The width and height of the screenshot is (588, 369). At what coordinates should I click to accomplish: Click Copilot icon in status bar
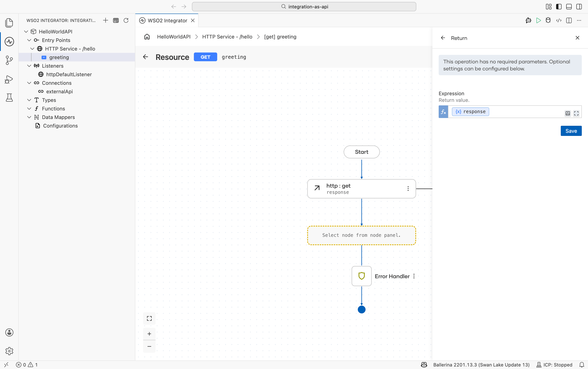point(424,365)
